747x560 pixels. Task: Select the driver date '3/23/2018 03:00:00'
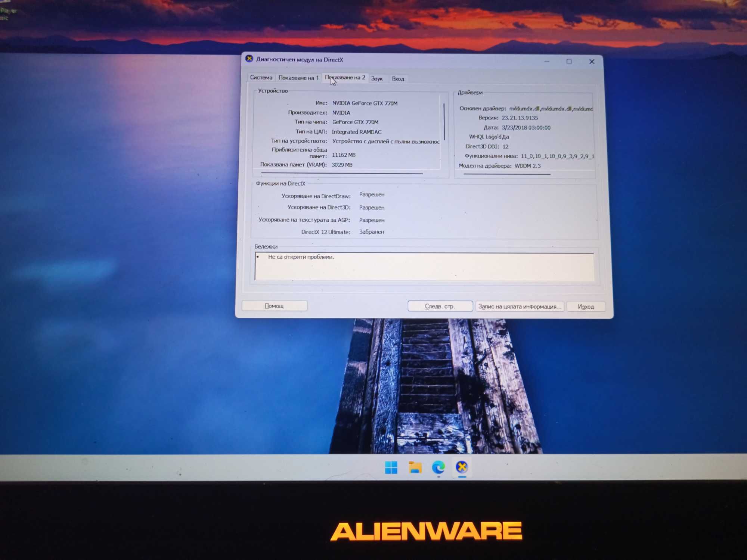click(526, 127)
